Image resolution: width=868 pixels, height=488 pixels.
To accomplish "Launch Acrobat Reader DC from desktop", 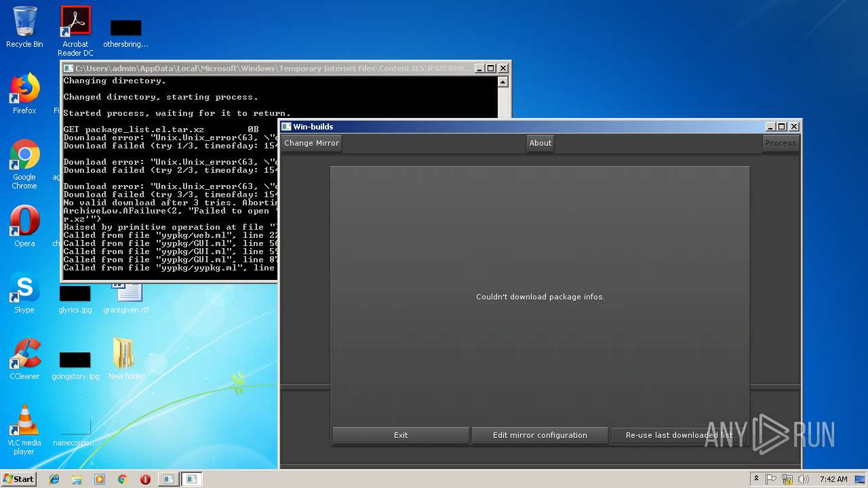I will [75, 31].
